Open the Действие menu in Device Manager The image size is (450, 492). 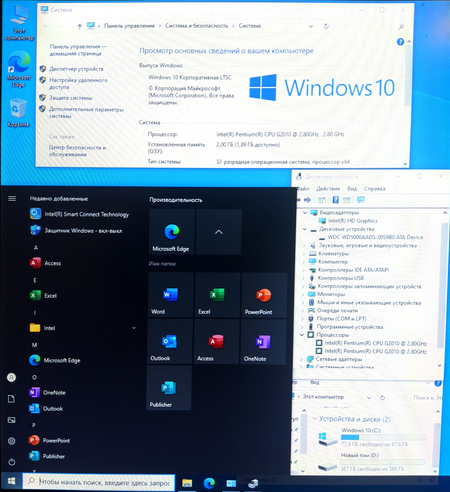(328, 189)
